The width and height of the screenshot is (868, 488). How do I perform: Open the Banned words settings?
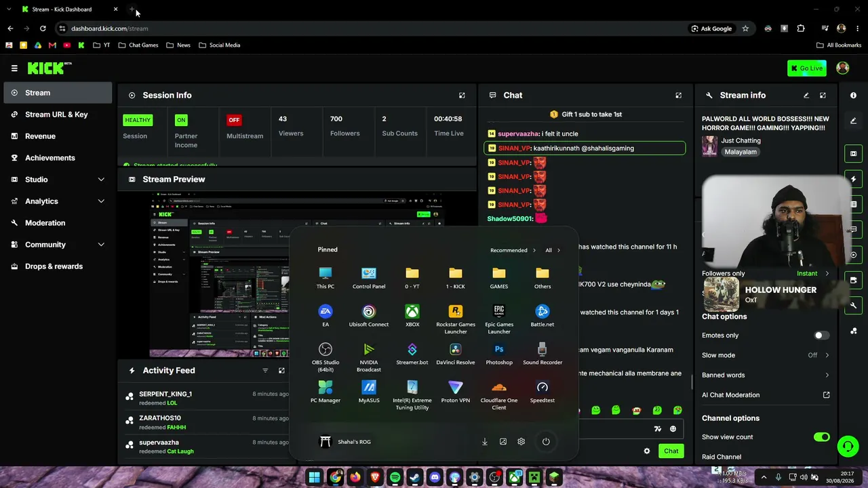point(766,375)
